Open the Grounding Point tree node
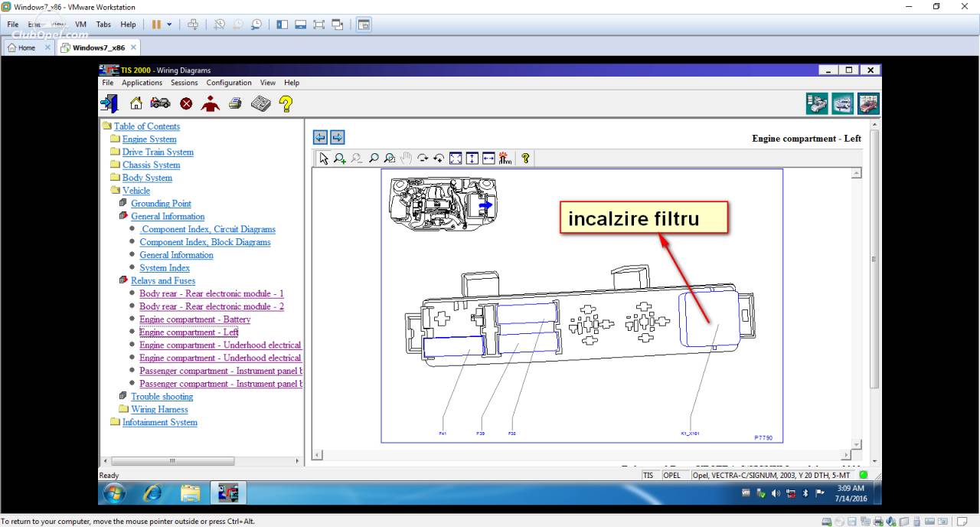This screenshot has width=980, height=527. (161, 203)
